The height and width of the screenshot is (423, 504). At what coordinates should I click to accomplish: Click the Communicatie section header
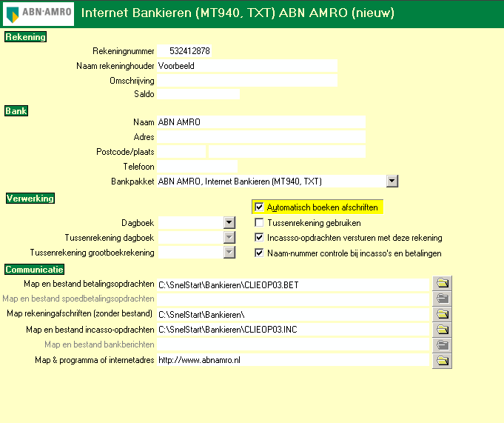click(34, 269)
